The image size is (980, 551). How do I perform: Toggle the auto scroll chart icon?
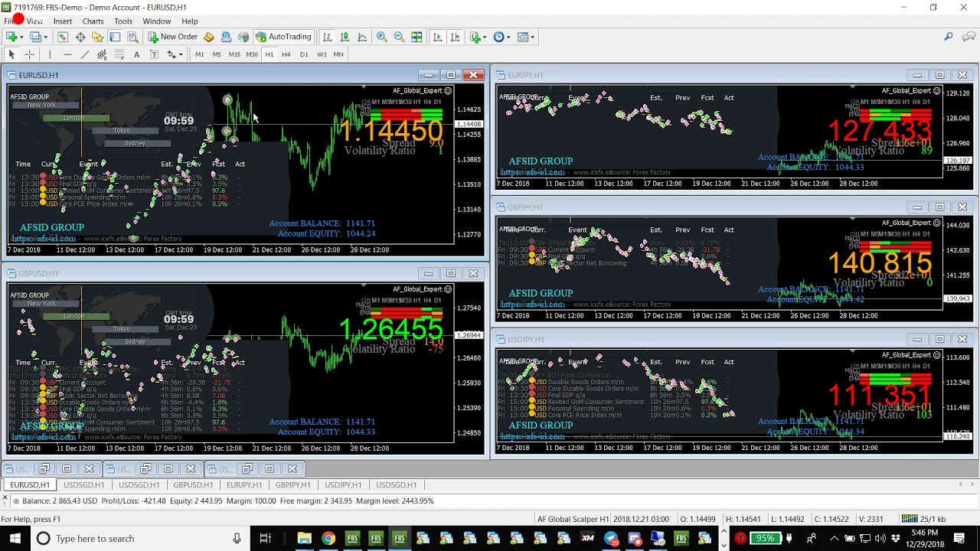click(x=437, y=37)
